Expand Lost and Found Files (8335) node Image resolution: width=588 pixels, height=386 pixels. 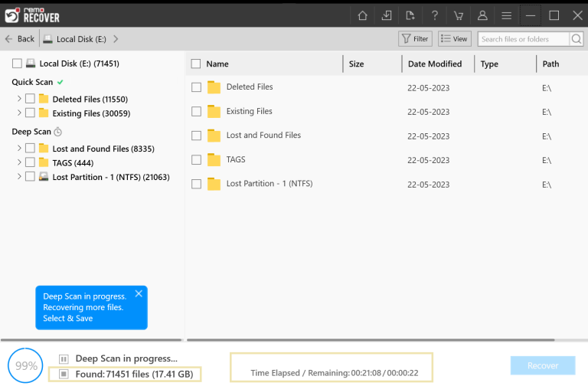[18, 148]
